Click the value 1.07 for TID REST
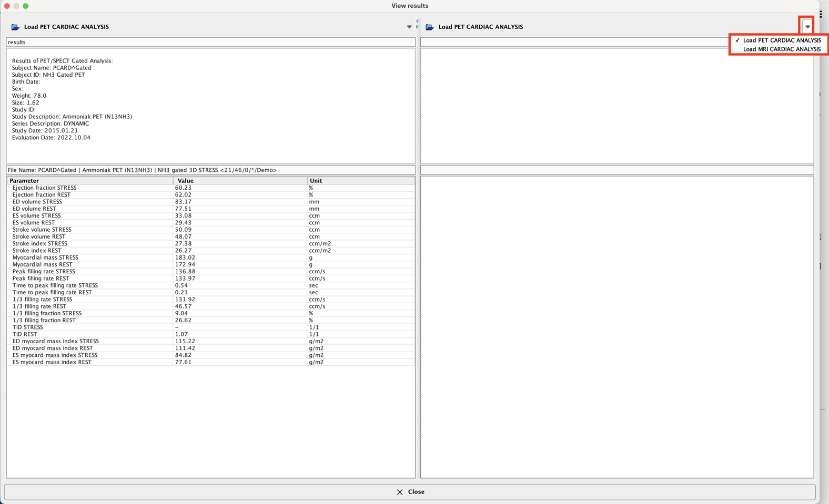 click(181, 334)
